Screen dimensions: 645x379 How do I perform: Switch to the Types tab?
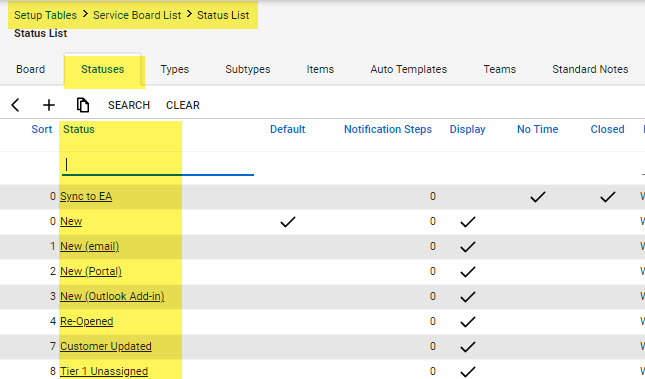click(x=174, y=69)
